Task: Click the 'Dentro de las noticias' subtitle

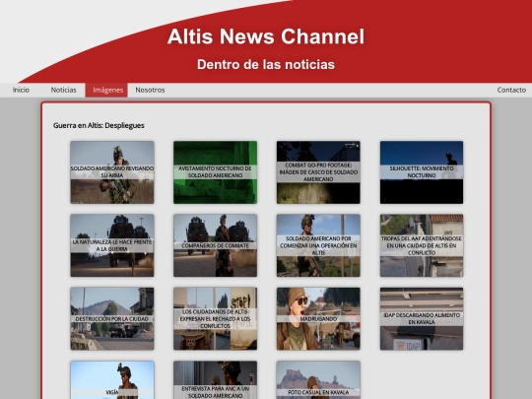Action: [266, 64]
